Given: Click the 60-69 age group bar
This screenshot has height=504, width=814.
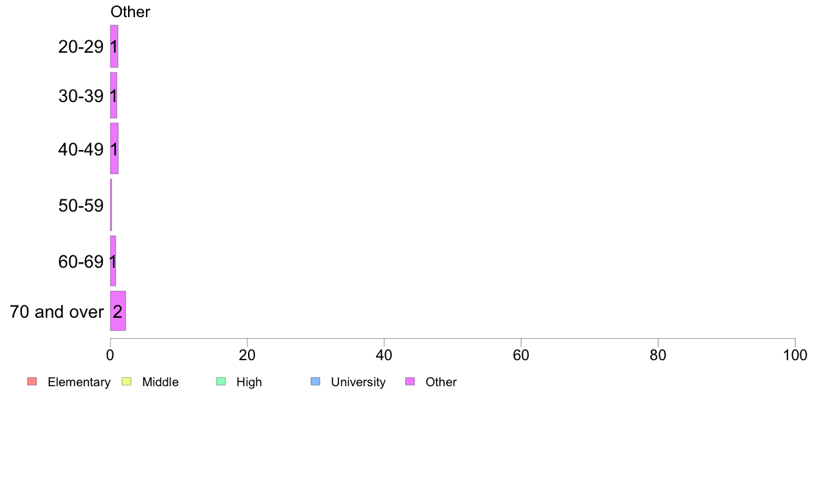Looking at the screenshot, I should (113, 261).
